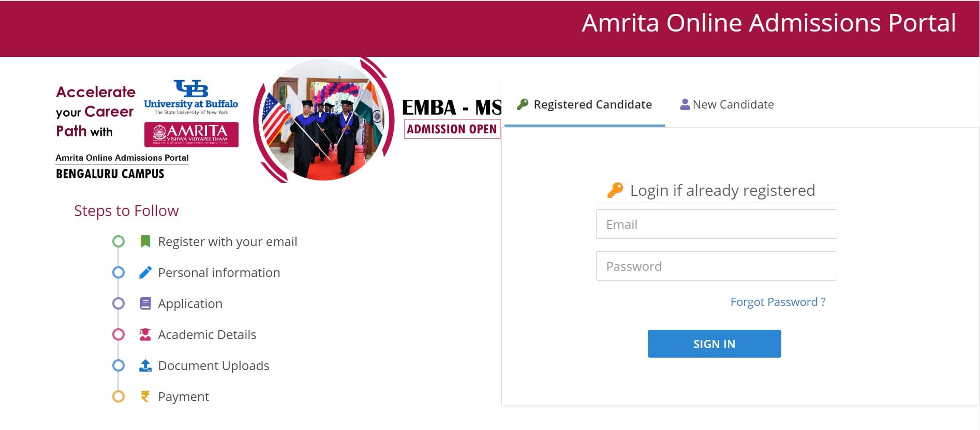980x430 pixels.
Task: Focus the Email input field
Action: coord(716,224)
